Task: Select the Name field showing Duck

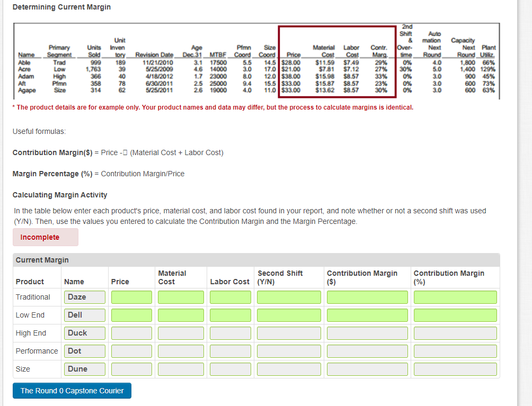Action: (84, 333)
